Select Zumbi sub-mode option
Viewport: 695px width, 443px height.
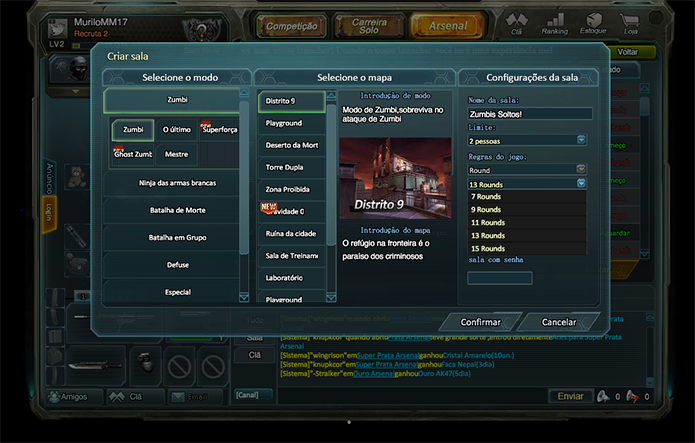(x=133, y=129)
